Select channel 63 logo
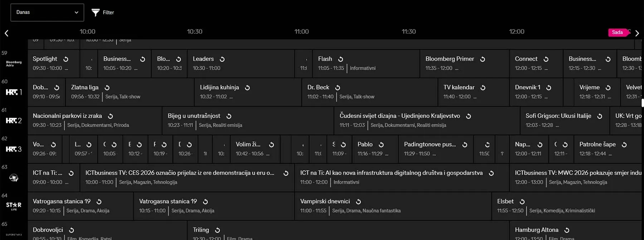 (14, 178)
